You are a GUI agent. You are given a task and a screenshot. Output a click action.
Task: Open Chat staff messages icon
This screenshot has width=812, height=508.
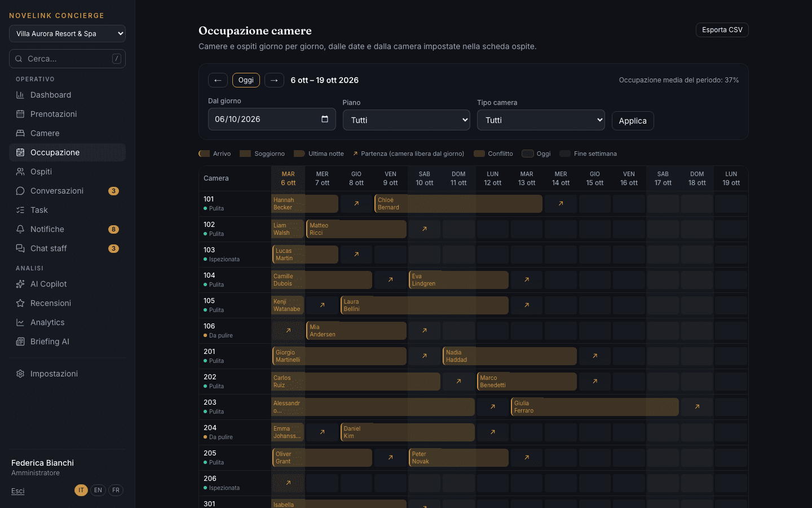click(x=20, y=248)
